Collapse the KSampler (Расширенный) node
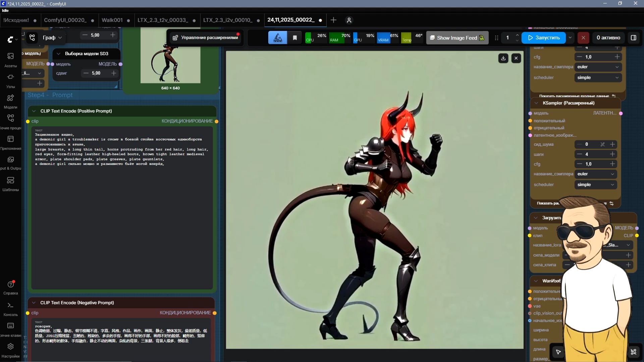Image resolution: width=644 pixels, height=362 pixels. point(536,103)
